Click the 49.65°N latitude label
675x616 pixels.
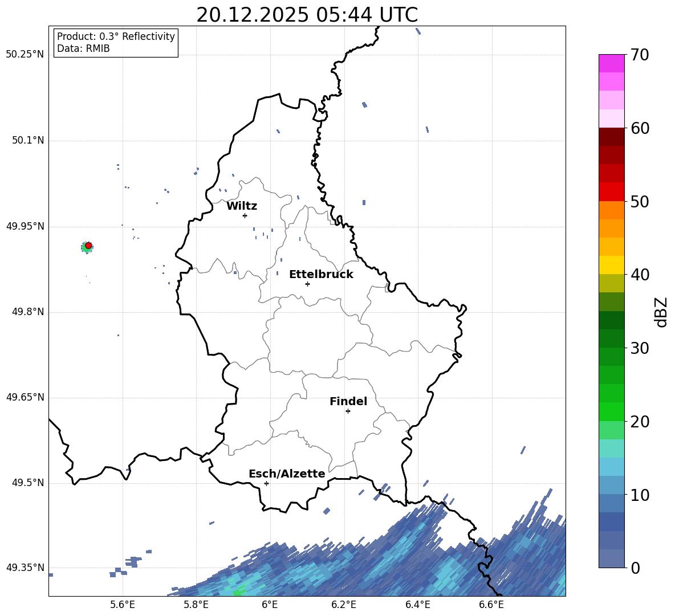point(25,397)
